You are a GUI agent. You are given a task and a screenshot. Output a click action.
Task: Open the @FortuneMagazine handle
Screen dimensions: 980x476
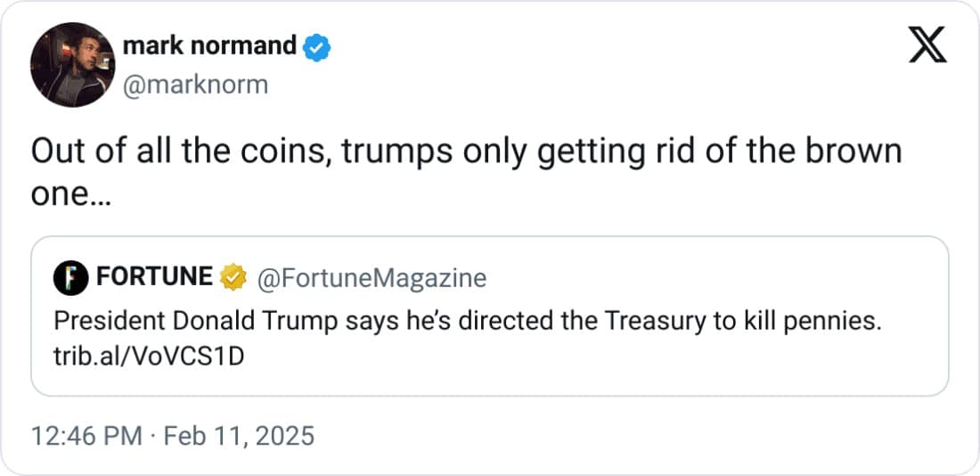click(x=371, y=278)
